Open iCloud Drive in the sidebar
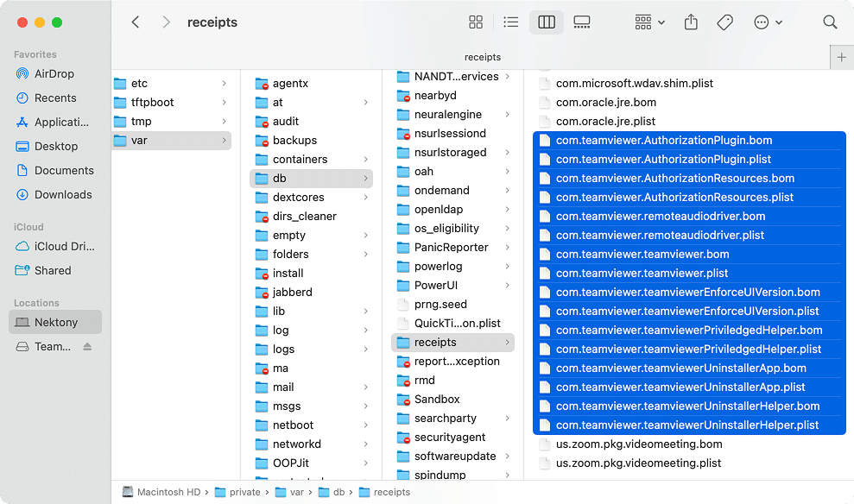The image size is (854, 504). pyautogui.click(x=54, y=246)
